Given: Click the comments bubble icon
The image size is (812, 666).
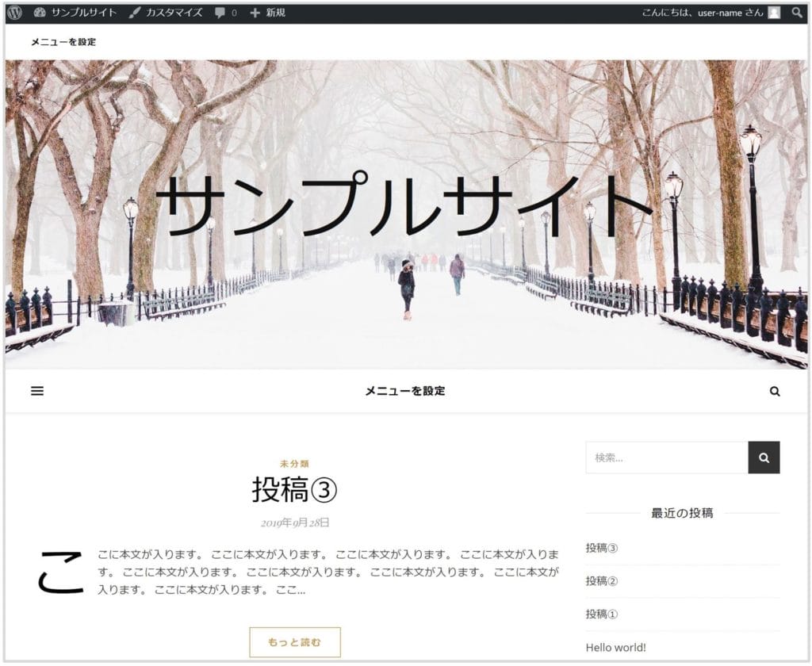Looking at the screenshot, I should pyautogui.click(x=220, y=13).
